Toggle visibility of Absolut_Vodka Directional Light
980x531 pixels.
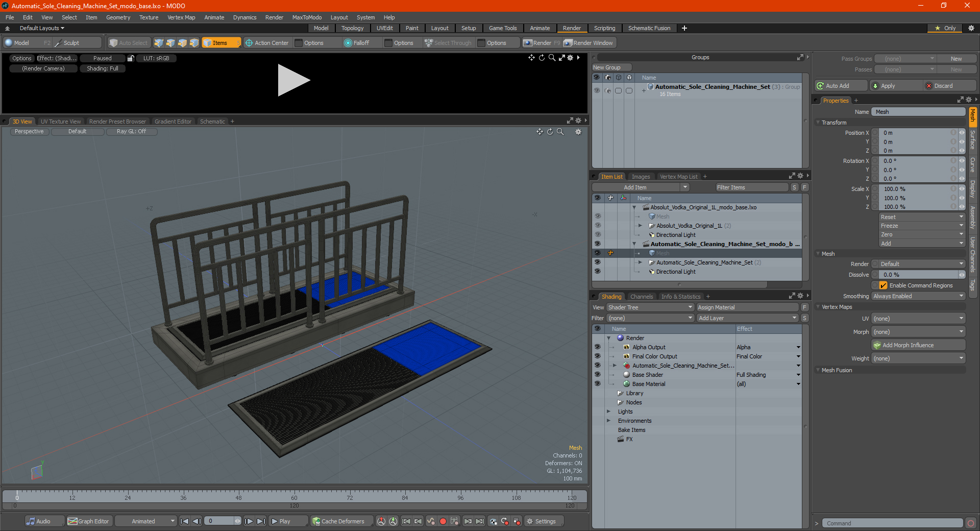[597, 235]
